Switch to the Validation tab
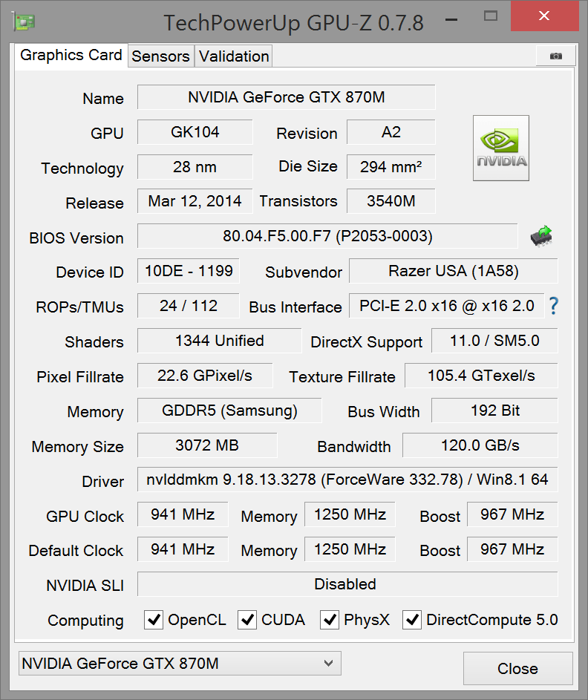 (x=234, y=56)
